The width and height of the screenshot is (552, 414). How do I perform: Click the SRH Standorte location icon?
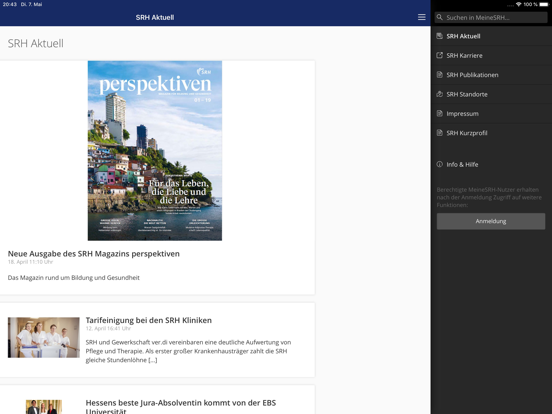[439, 94]
